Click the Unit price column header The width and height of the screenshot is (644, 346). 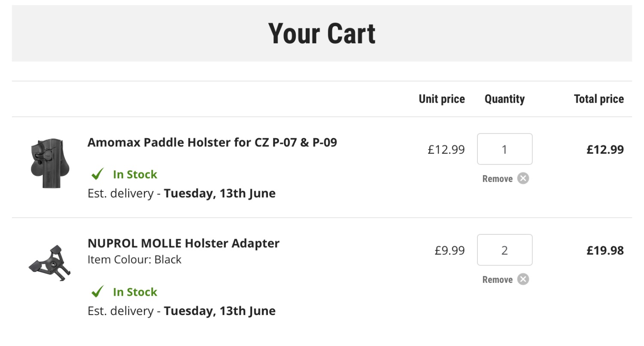[x=441, y=99]
